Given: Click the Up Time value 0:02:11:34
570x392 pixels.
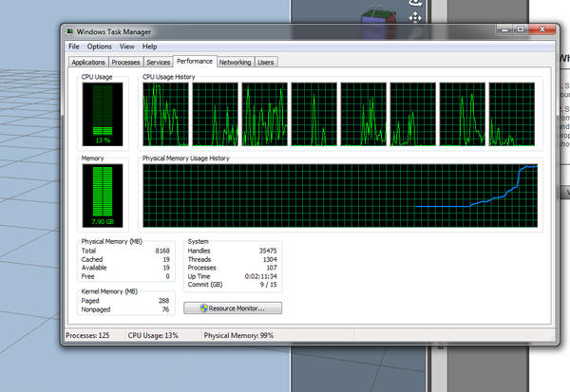Looking at the screenshot, I should [261, 276].
